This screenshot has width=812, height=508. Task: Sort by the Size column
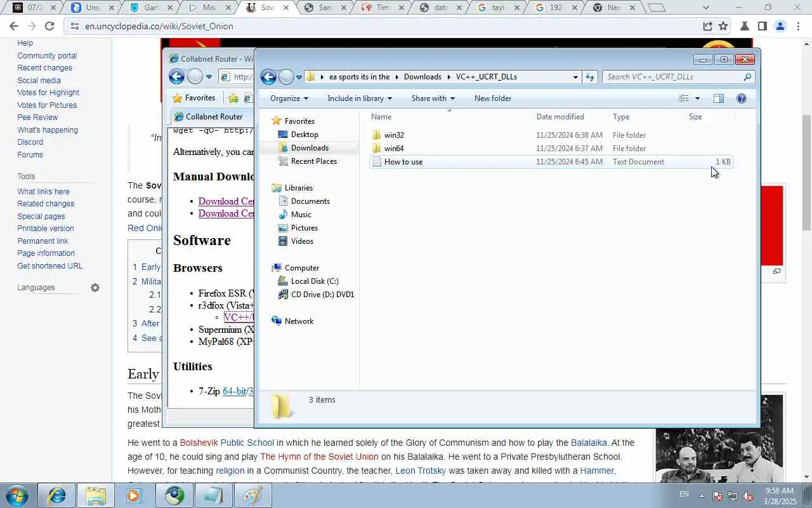tap(695, 117)
